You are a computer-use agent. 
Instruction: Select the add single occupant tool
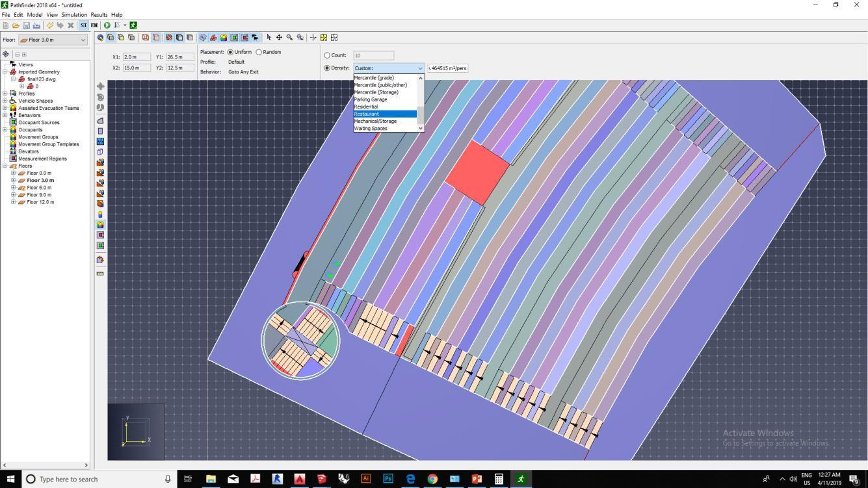point(100,214)
